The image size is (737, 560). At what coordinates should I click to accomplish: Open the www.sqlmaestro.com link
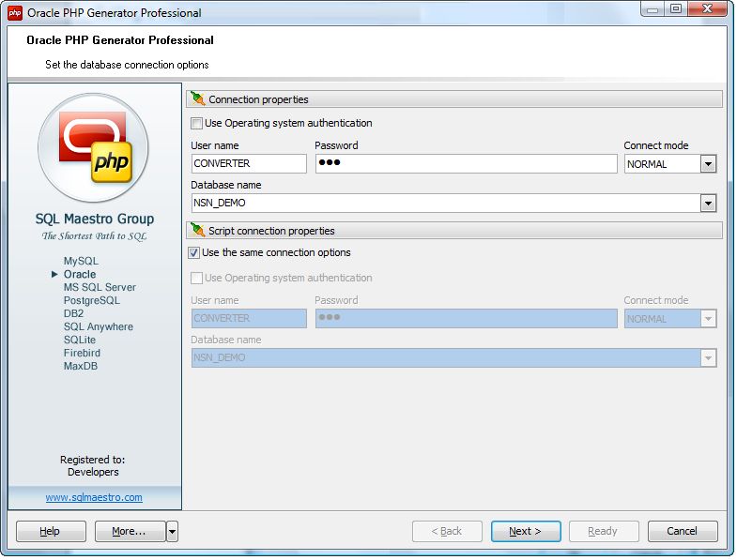point(94,497)
